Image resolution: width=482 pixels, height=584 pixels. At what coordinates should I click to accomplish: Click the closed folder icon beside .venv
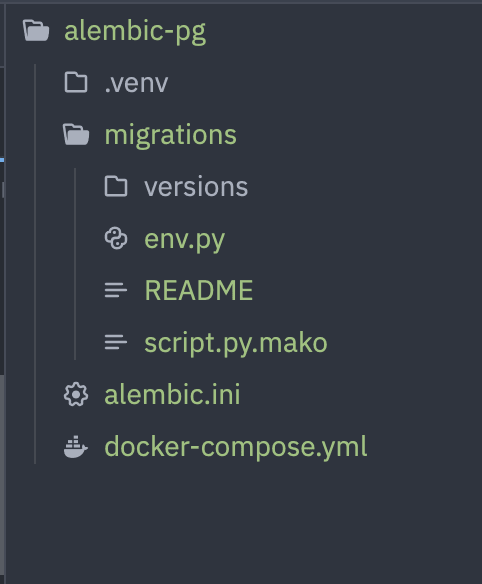point(76,82)
